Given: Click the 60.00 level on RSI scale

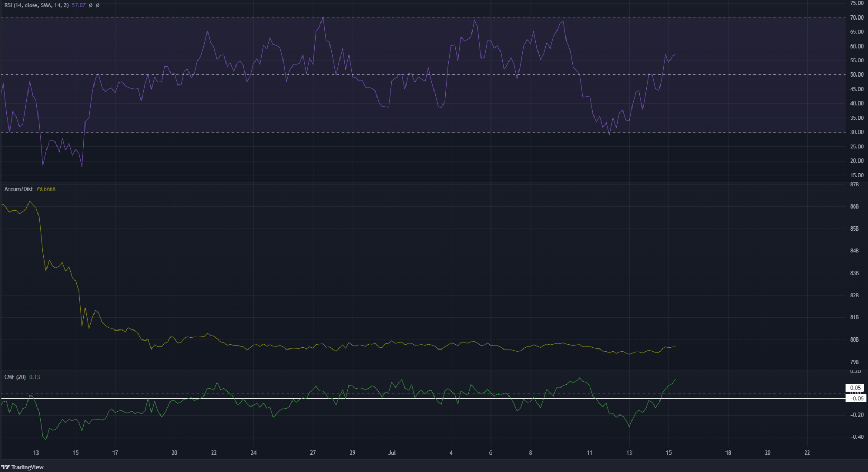Looking at the screenshot, I should coord(856,46).
